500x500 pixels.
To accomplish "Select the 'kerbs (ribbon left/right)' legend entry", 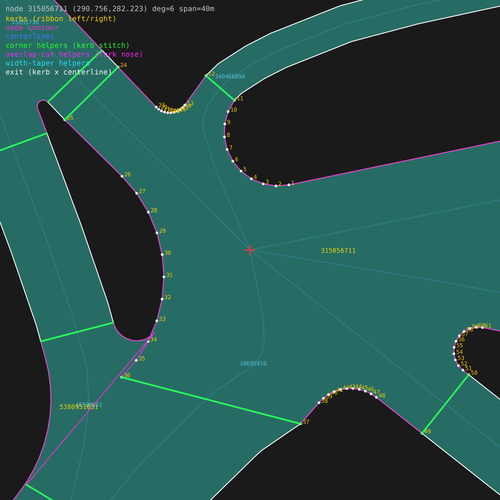I will point(61,19).
